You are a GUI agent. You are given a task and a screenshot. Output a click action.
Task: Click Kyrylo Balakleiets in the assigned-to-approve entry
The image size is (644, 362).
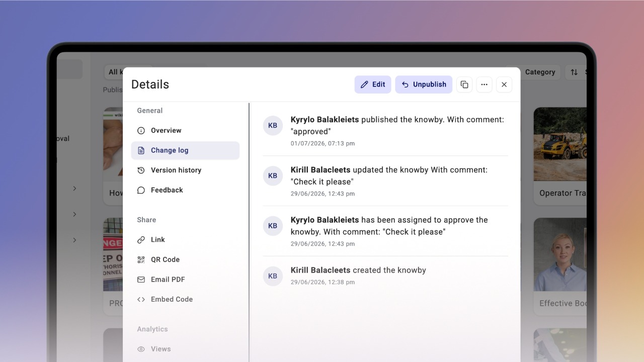coord(325,220)
